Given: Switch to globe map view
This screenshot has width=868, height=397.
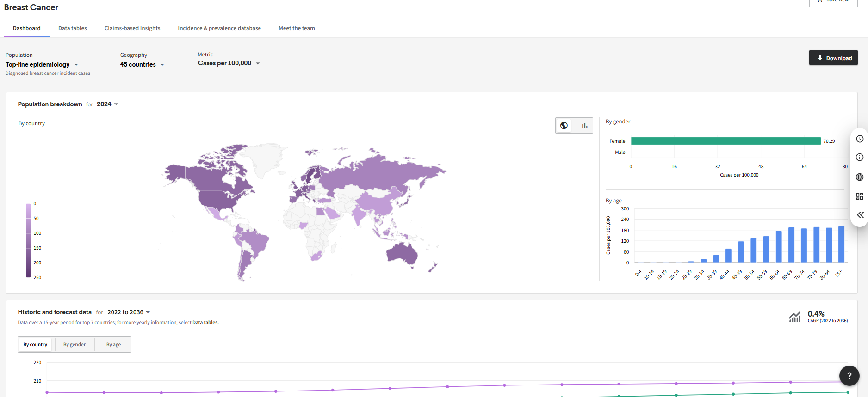Looking at the screenshot, I should click(x=564, y=126).
